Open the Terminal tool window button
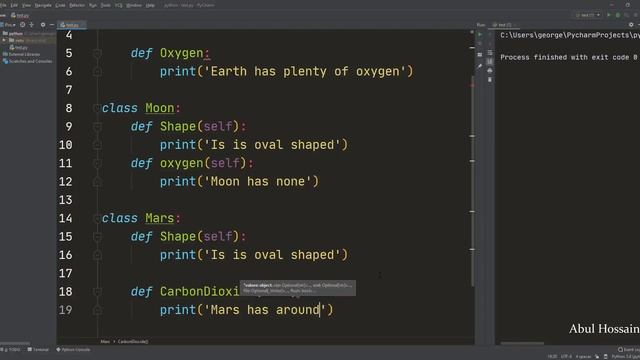 [38, 350]
